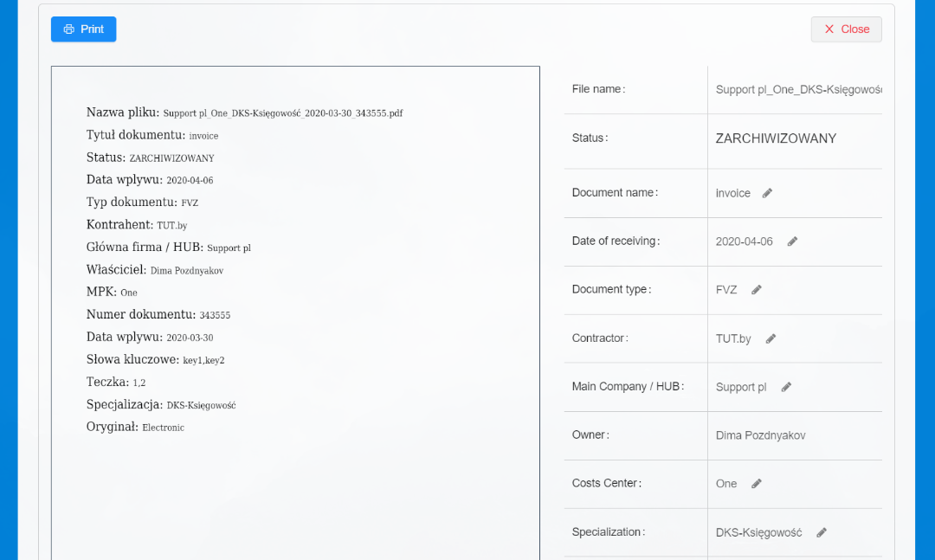Screen dimensions: 935x560
Task: Click the 2020-04-06 date value
Action: point(745,241)
